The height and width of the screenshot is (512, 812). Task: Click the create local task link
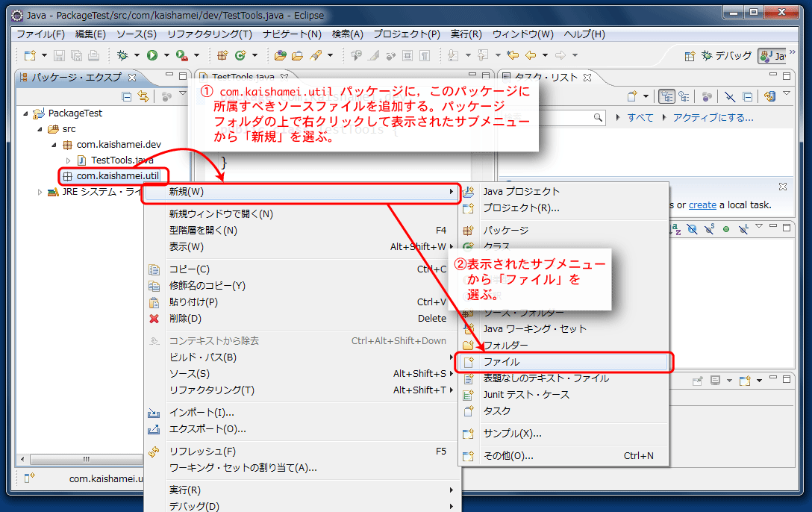[703, 205]
